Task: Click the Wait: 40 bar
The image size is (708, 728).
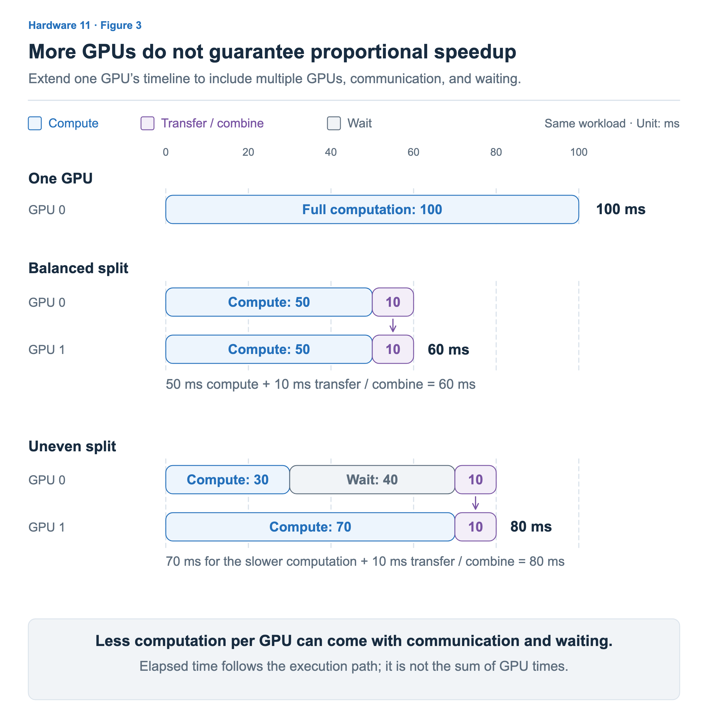Action: (x=372, y=480)
